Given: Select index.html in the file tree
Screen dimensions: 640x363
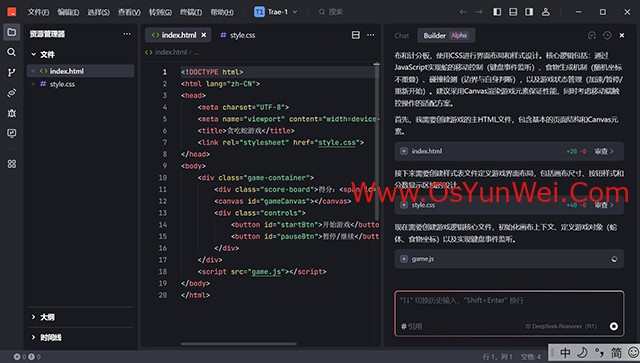Looking at the screenshot, I should pos(81,71).
